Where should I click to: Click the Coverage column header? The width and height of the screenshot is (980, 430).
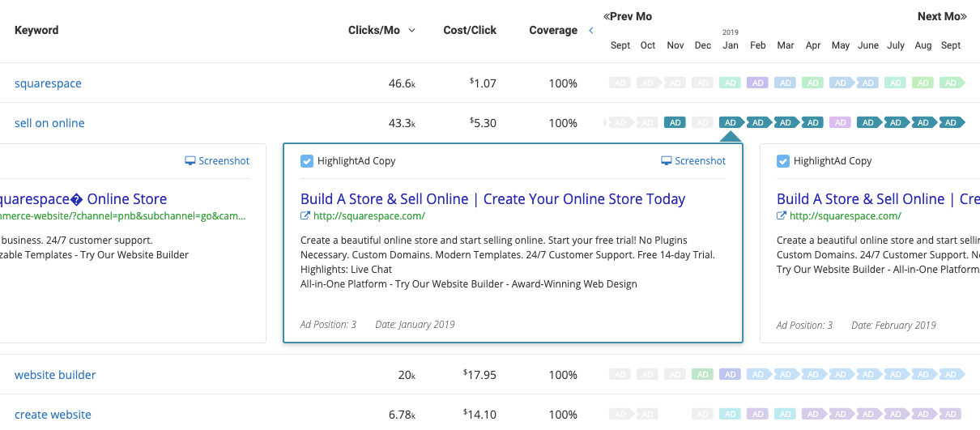coord(553,30)
